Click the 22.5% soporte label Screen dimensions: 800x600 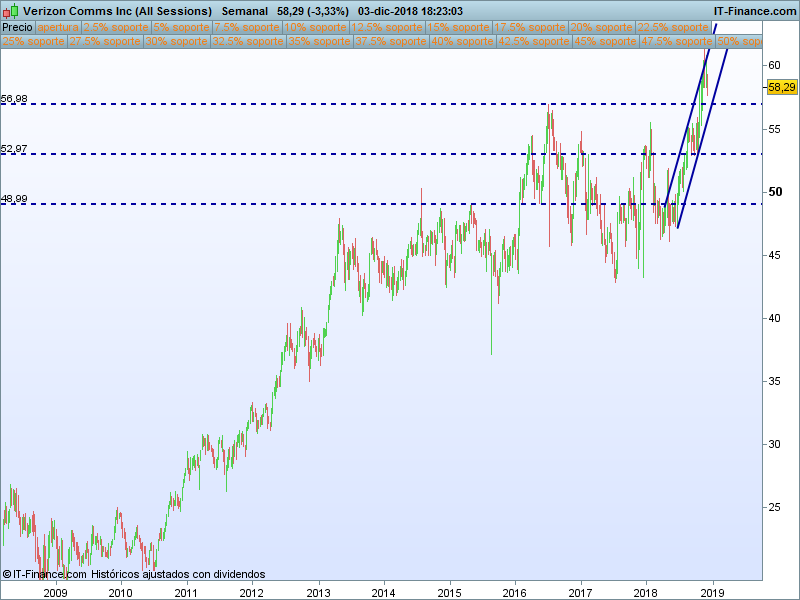(x=673, y=28)
